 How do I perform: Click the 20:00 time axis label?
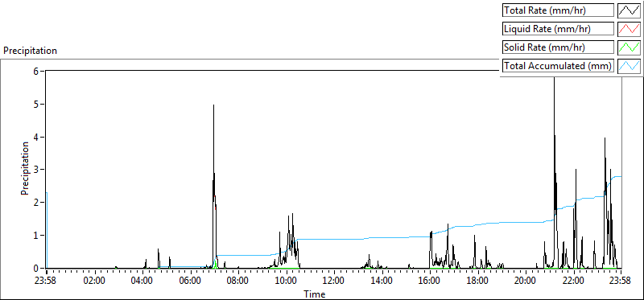[x=525, y=282]
